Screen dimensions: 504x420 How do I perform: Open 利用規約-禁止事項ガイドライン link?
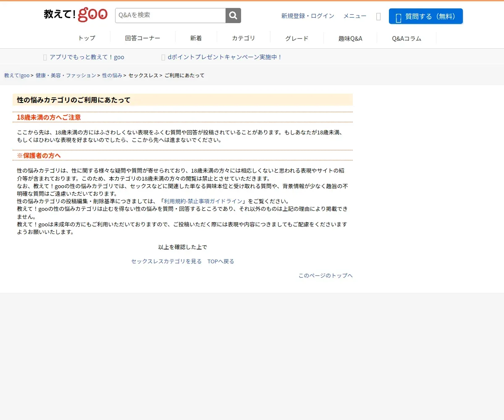[x=203, y=201]
